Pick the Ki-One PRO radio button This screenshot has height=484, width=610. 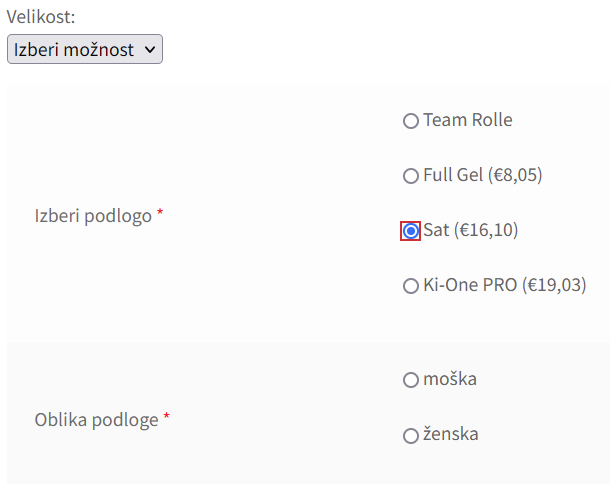(410, 286)
